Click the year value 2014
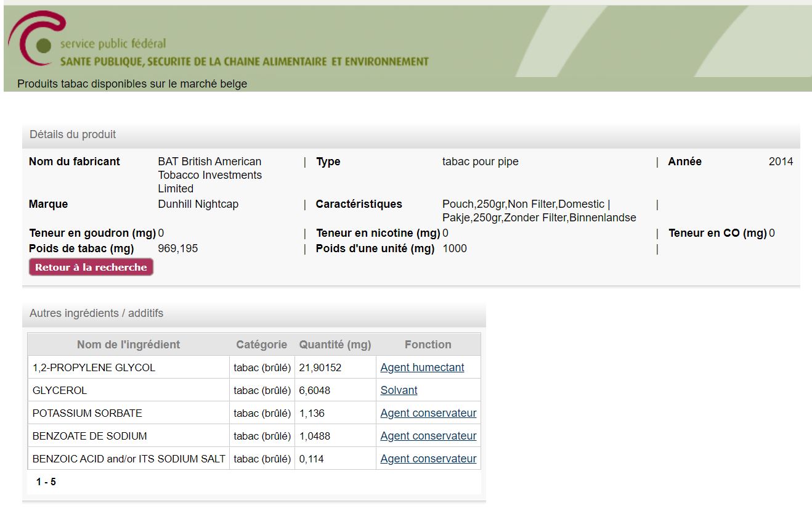The image size is (812, 529). tap(781, 162)
